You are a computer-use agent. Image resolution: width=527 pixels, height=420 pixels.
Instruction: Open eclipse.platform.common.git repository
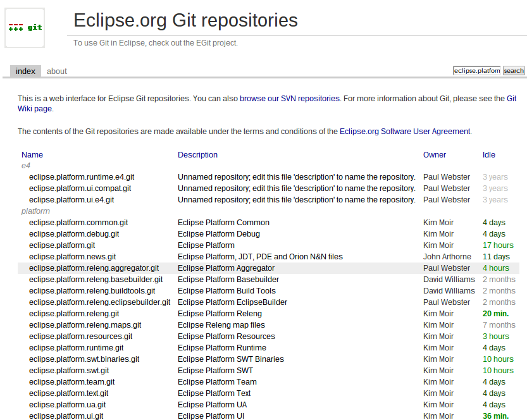78,223
